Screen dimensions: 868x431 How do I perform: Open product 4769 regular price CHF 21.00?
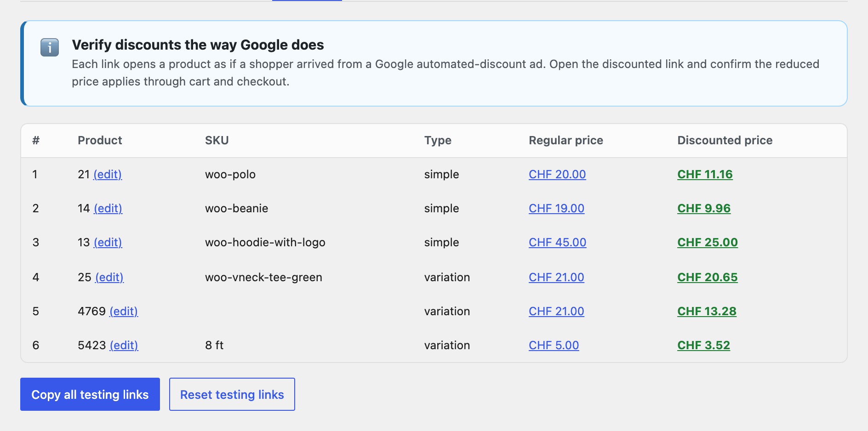556,312
